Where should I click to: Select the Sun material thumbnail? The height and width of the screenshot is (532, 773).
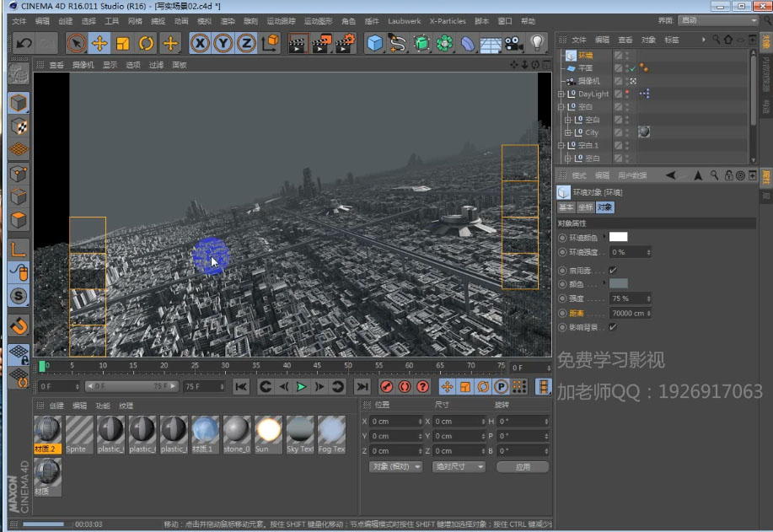pyautogui.click(x=269, y=434)
